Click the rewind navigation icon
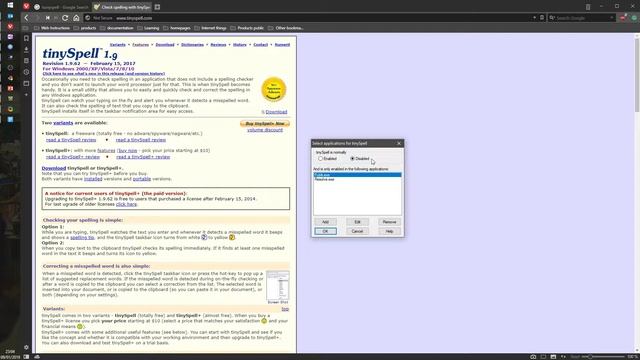The image size is (640, 360). coord(47,18)
